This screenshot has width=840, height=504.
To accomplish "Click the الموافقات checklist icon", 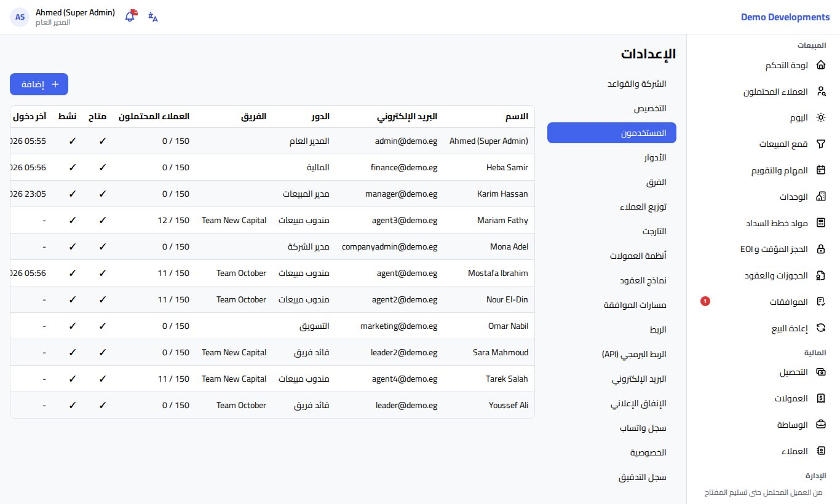I will 820,302.
